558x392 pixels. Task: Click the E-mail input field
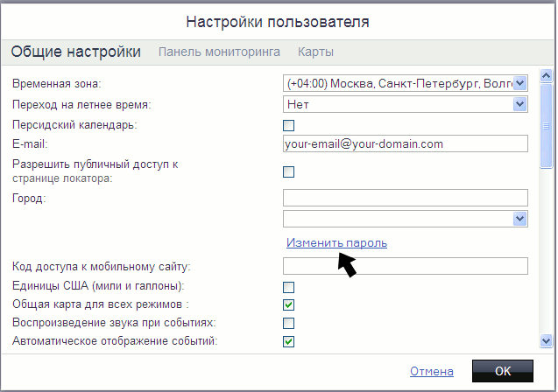(405, 144)
